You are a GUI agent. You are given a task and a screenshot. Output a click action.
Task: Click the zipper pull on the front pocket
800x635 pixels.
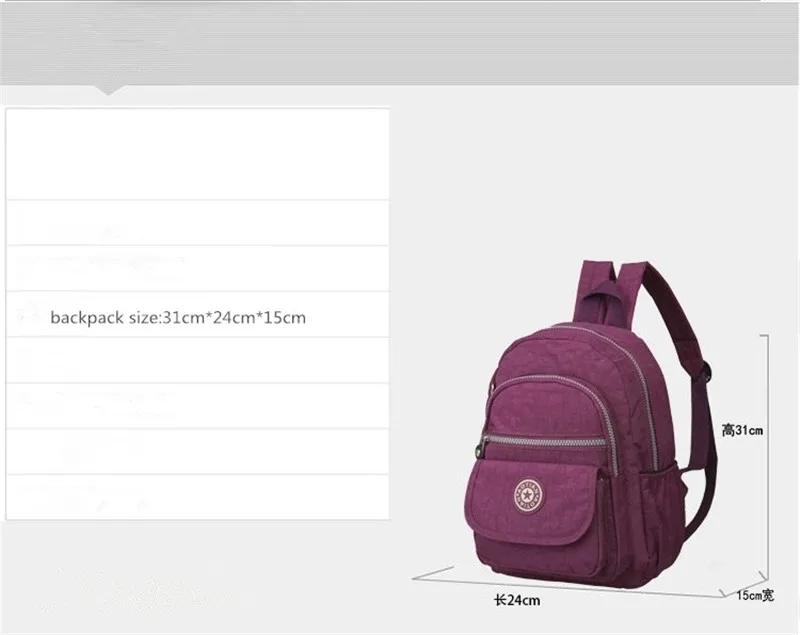coord(480,449)
